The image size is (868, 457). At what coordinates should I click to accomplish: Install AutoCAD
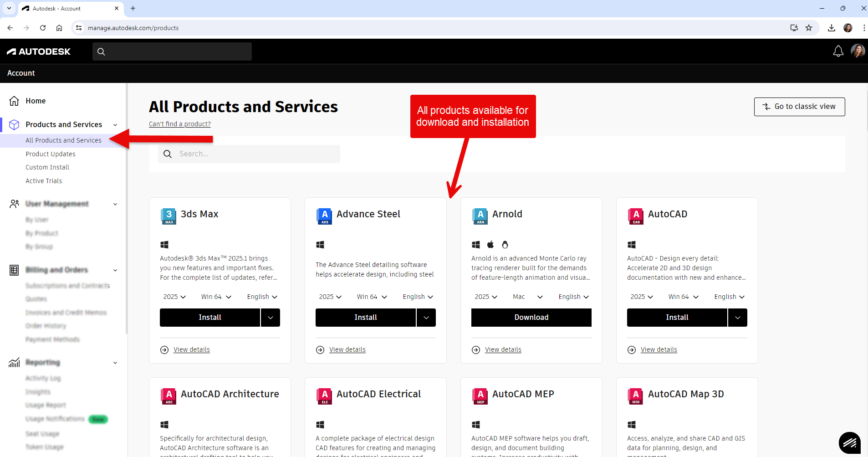(x=677, y=318)
